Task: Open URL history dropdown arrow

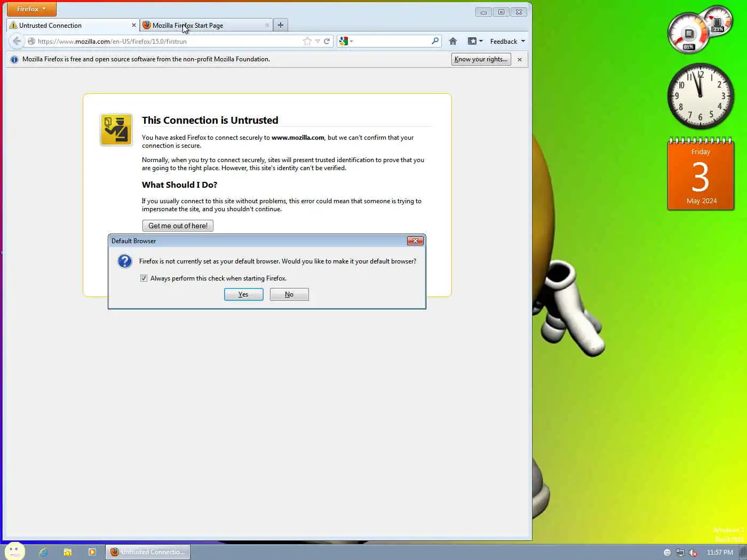Action: 317,41
